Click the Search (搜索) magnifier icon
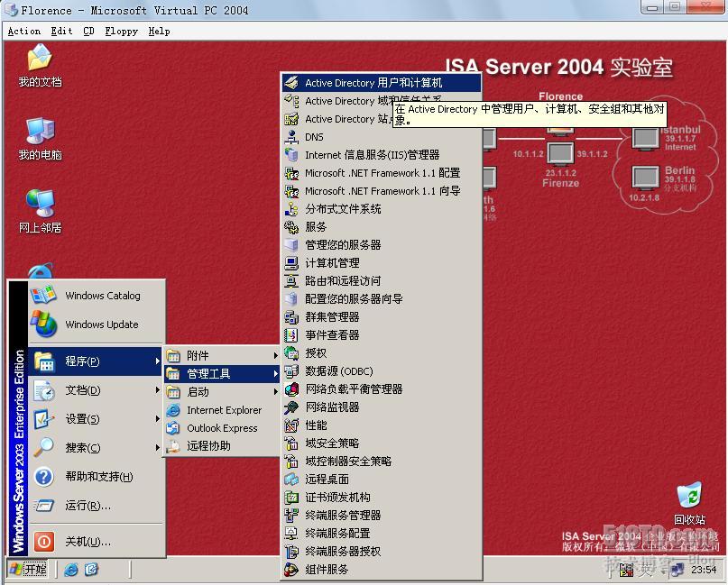728x585 pixels. click(x=44, y=448)
